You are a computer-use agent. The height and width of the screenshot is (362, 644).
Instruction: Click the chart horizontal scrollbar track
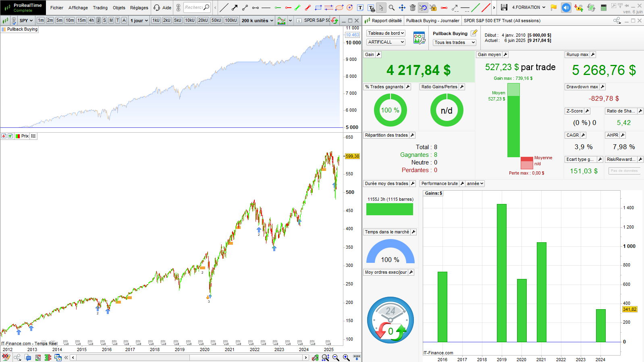coord(189,358)
